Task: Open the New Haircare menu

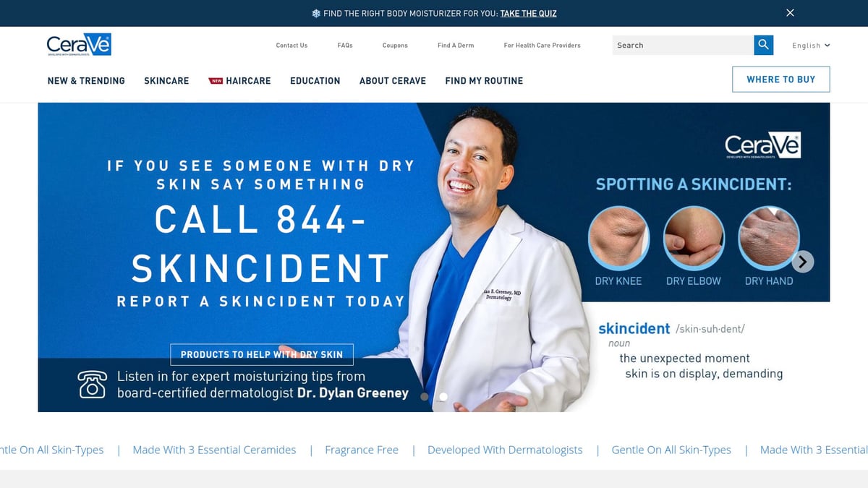Action: 239,81
